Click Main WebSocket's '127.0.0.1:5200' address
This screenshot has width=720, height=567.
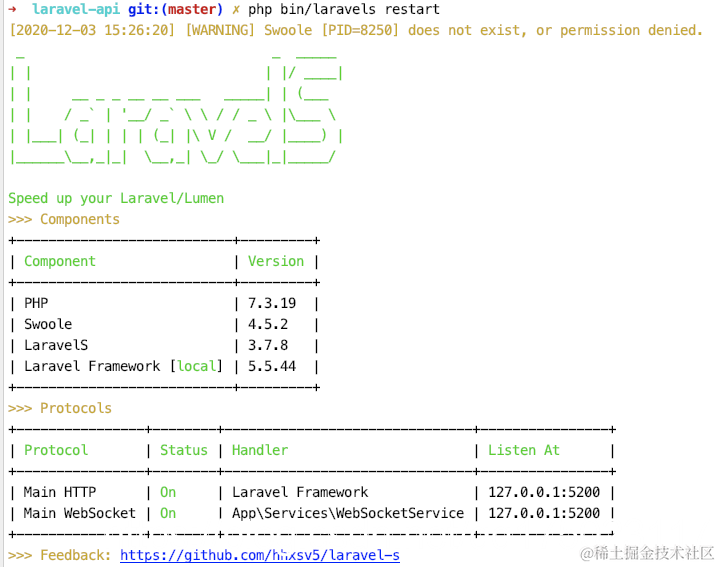[544, 513]
